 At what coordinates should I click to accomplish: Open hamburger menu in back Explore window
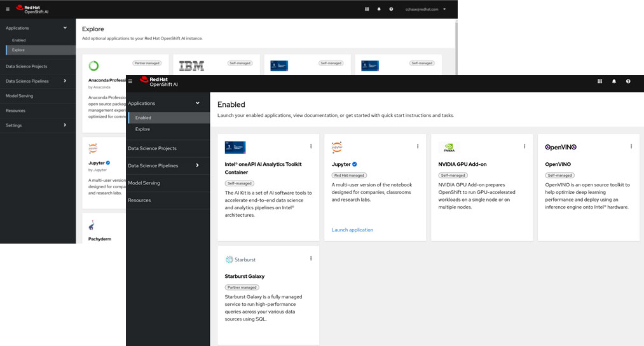point(8,9)
